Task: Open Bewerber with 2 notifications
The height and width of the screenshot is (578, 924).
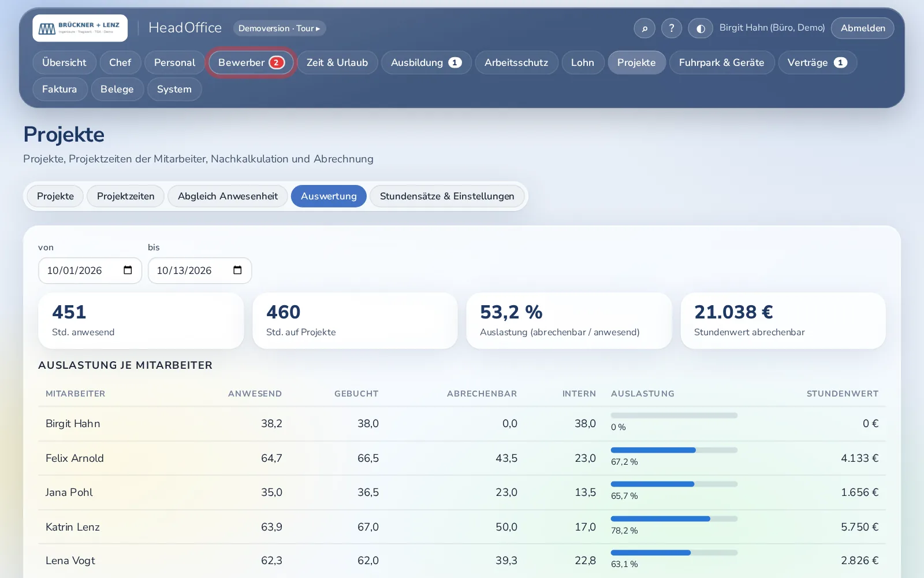Action: click(251, 62)
